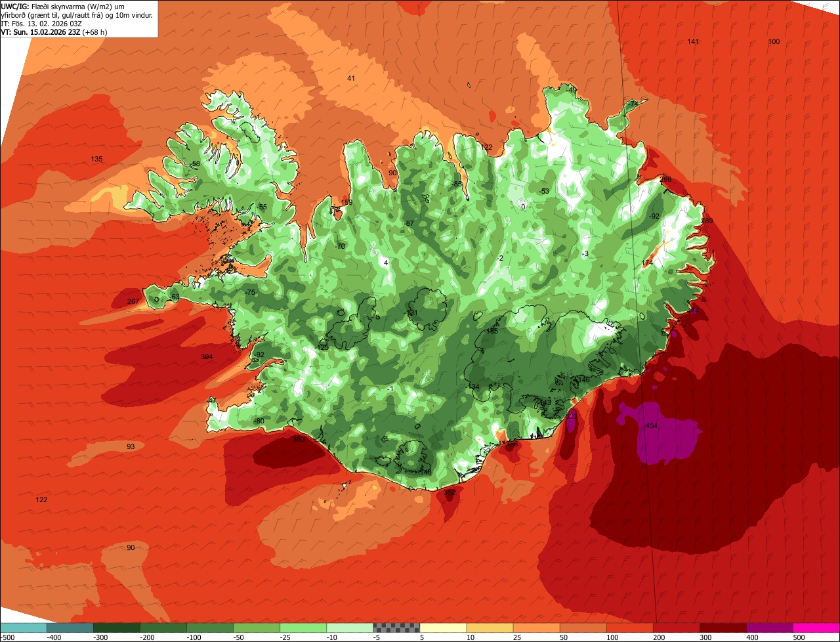Click the value '4' on the white patch
The width and height of the screenshot is (840, 642).
click(386, 263)
